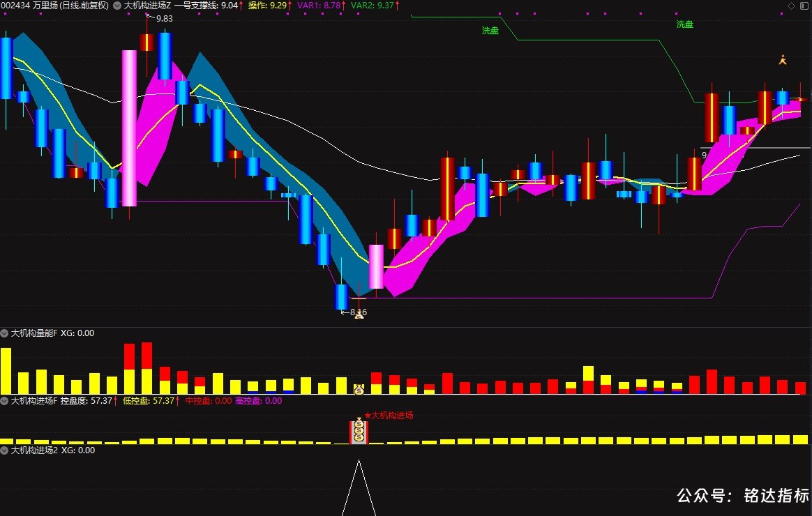The width and height of the screenshot is (812, 516).
Task: Click the diamond marker icon at top right
Action: pos(791,6)
